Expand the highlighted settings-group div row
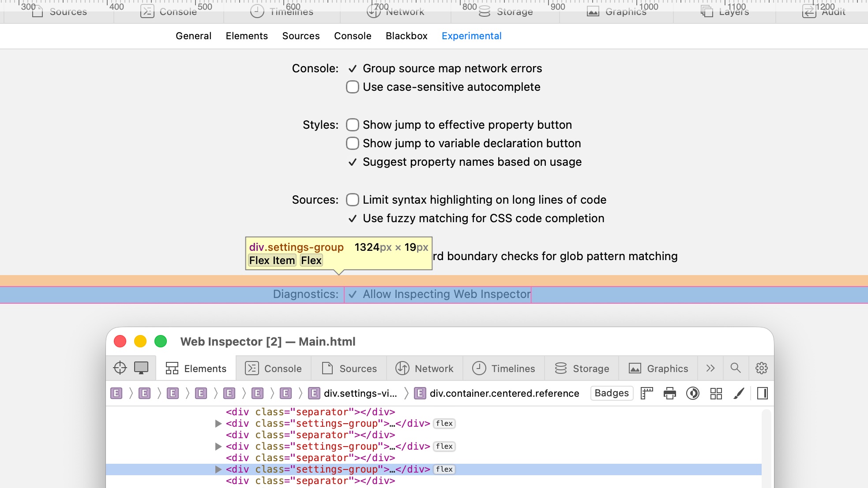The height and width of the screenshot is (488, 868). coord(218,469)
